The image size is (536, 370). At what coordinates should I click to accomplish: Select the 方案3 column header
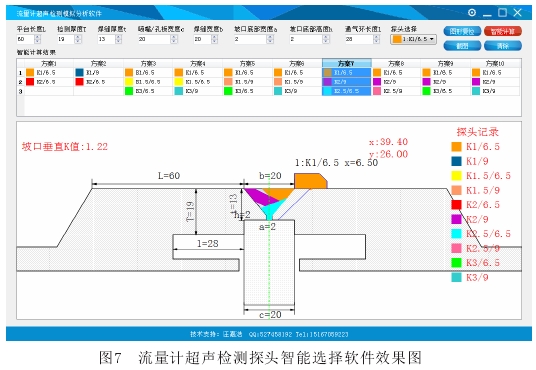tap(148, 63)
